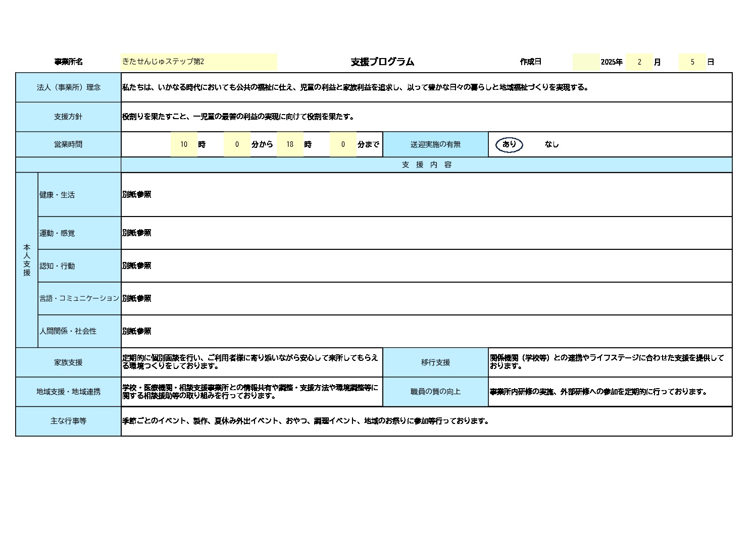Click the 事業所名 input showing きたせんじゅステップ第2
The height and width of the screenshot is (534, 756).
198,61
